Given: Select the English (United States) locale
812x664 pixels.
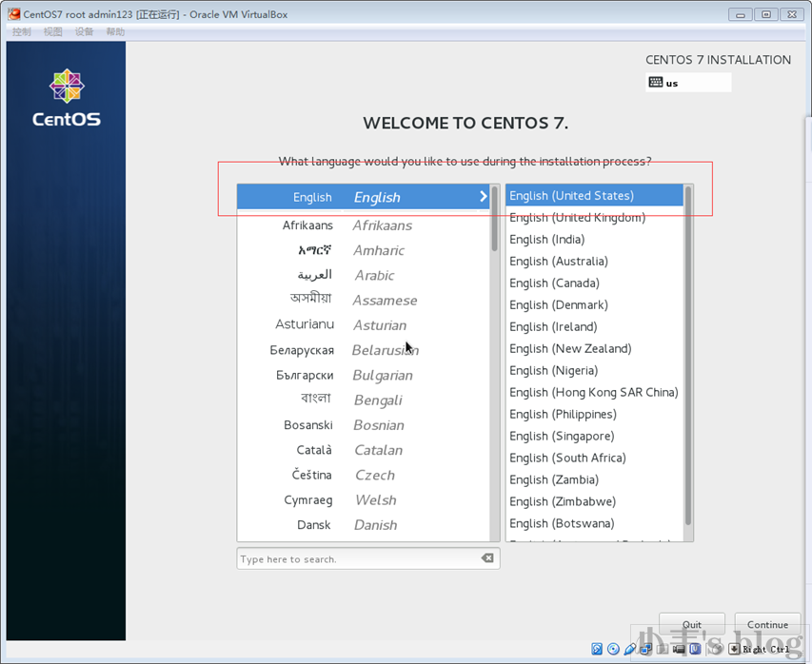Looking at the screenshot, I should point(595,196).
